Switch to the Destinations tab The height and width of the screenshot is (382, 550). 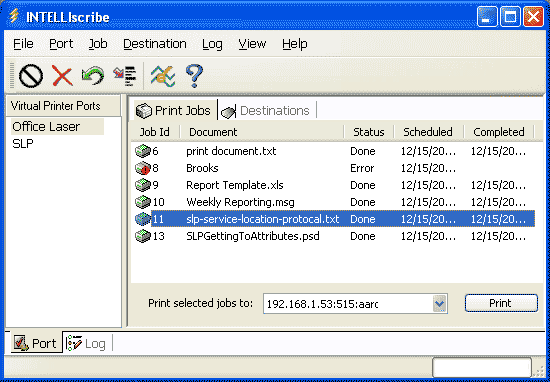click(x=267, y=111)
